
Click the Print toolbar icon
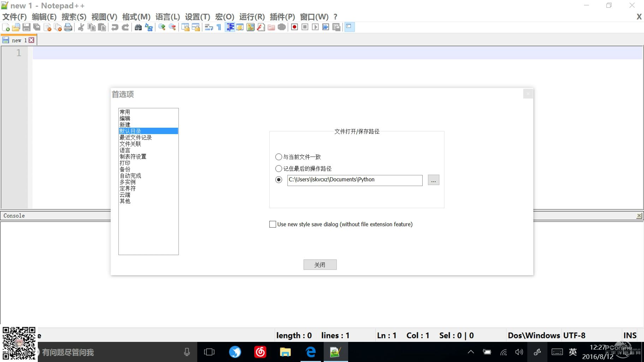click(67, 27)
